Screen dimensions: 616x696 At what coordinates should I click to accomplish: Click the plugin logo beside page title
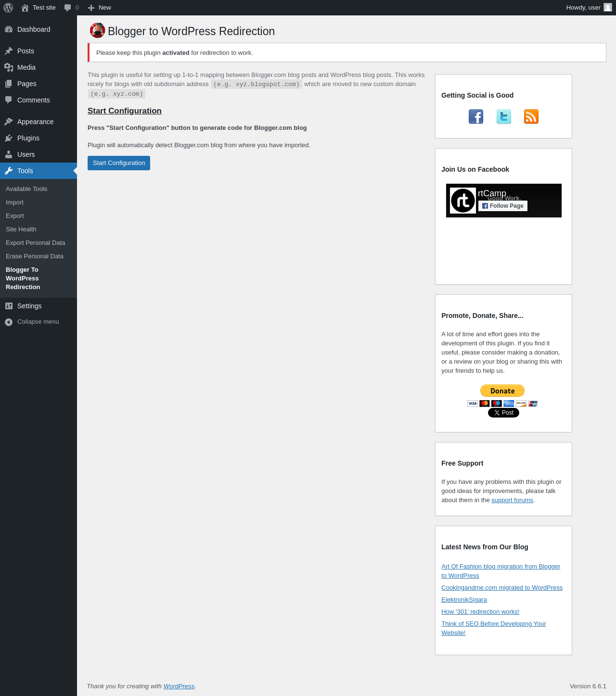click(x=98, y=30)
